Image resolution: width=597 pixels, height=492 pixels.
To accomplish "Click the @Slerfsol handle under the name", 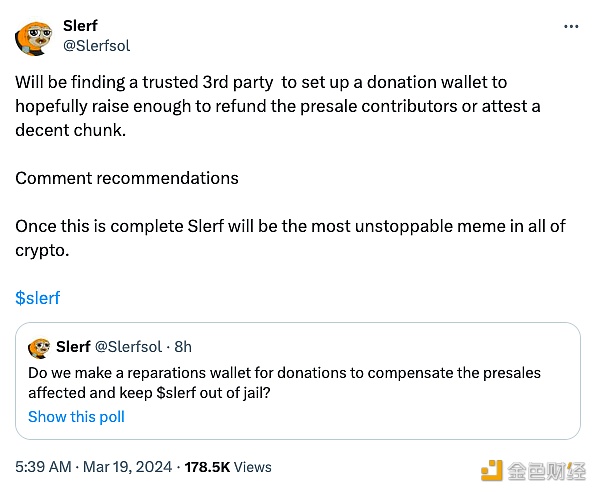I will (x=96, y=46).
